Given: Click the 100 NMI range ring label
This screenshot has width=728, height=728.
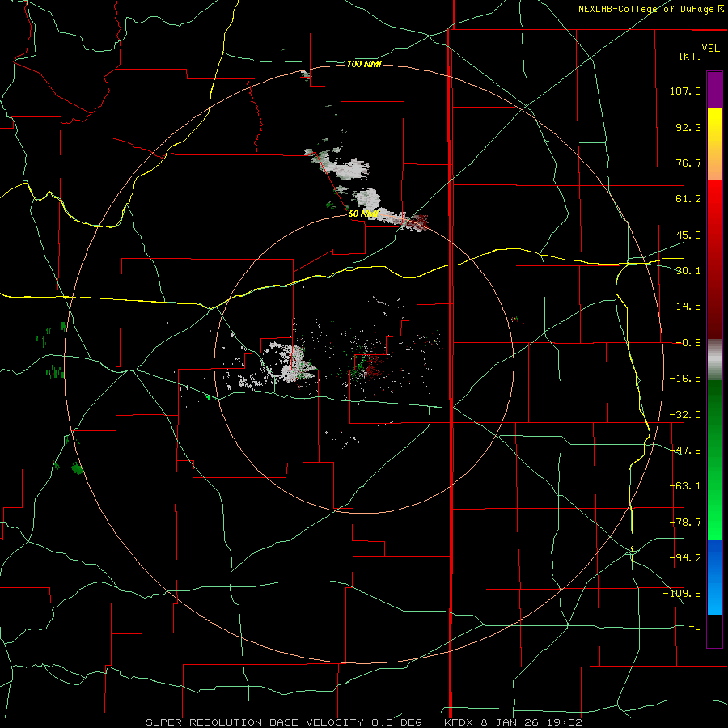Looking at the screenshot, I should [x=365, y=64].
